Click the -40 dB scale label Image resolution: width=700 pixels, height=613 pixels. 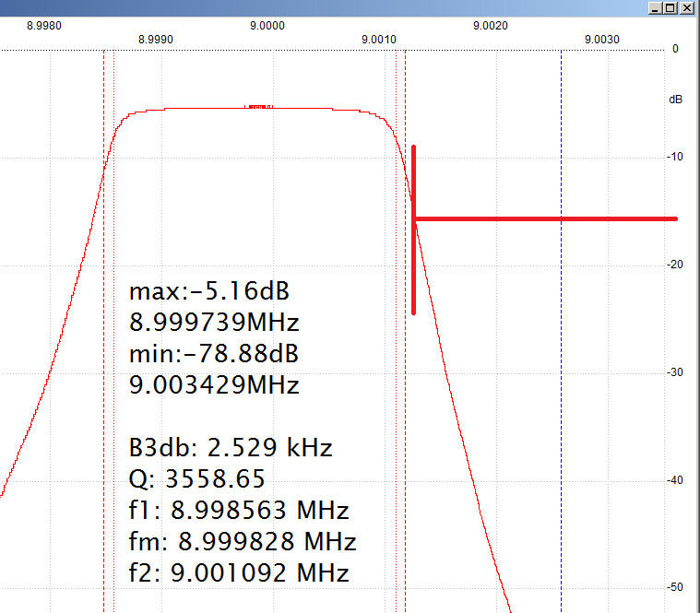675,480
